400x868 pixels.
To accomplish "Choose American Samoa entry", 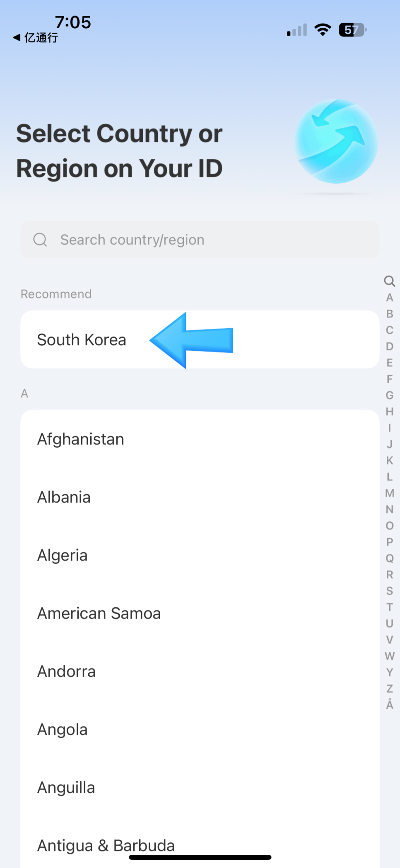I will click(200, 613).
